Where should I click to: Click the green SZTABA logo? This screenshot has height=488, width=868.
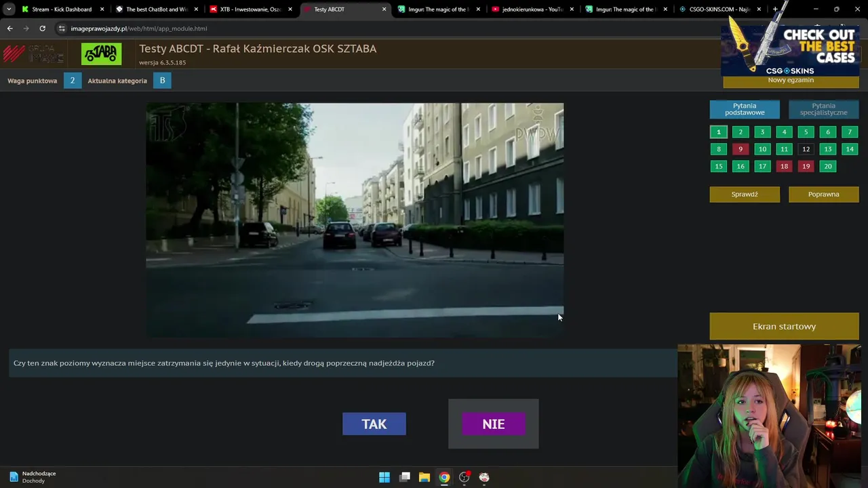tap(101, 54)
